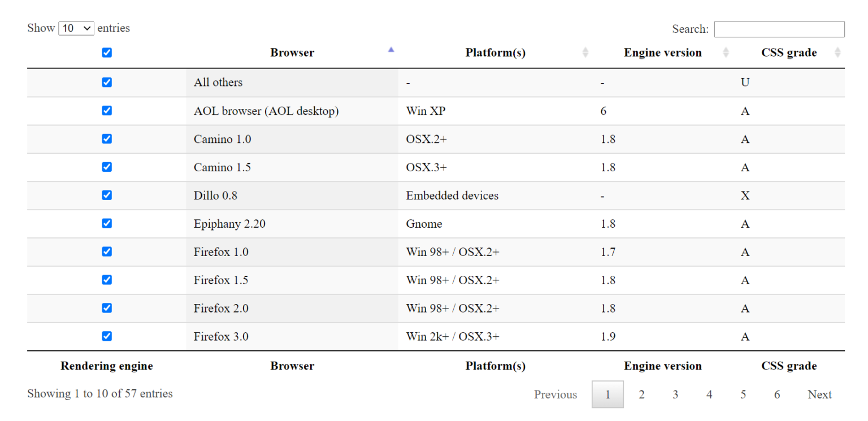This screenshot has height=421, width=868.
Task: Click the current page 1 button
Action: pyautogui.click(x=607, y=394)
